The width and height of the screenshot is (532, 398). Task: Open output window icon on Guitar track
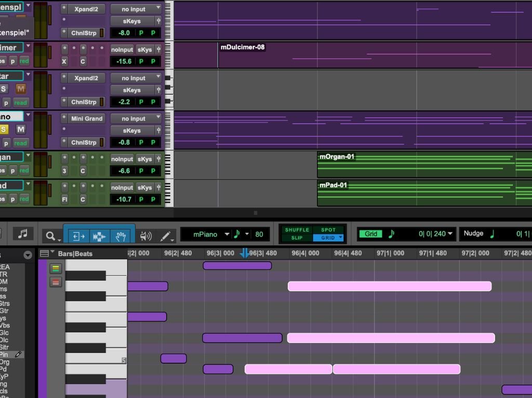(158, 90)
